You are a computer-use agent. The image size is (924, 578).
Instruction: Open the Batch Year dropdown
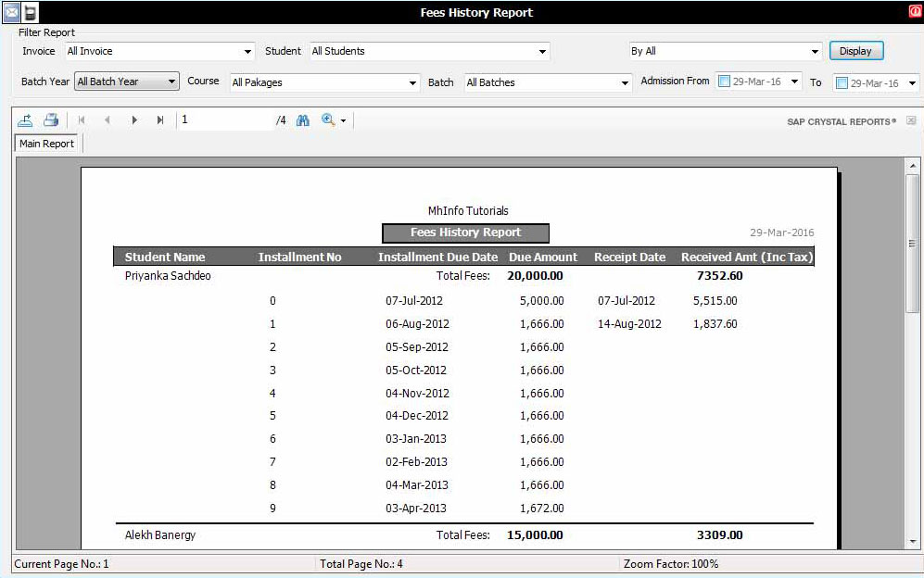coord(171,82)
